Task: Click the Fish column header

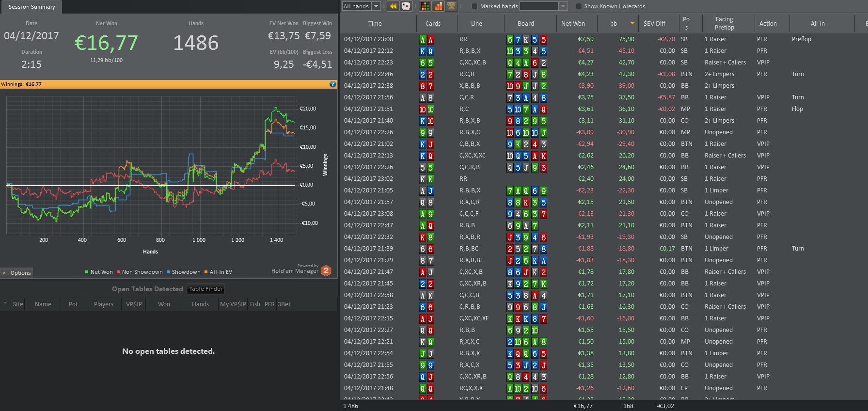Action: (255, 304)
